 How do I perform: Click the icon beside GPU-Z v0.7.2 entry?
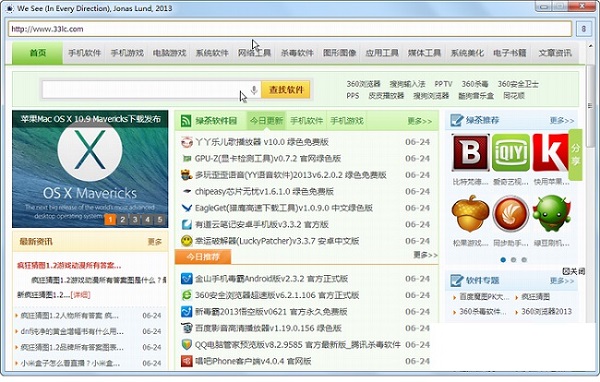click(x=186, y=158)
